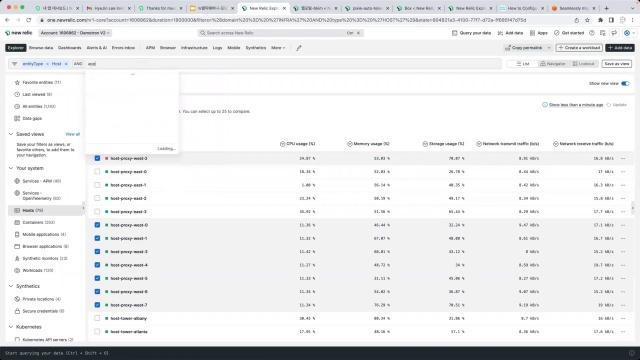640x360 pixels.
Task: Click Save as view button
Action: (x=617, y=64)
